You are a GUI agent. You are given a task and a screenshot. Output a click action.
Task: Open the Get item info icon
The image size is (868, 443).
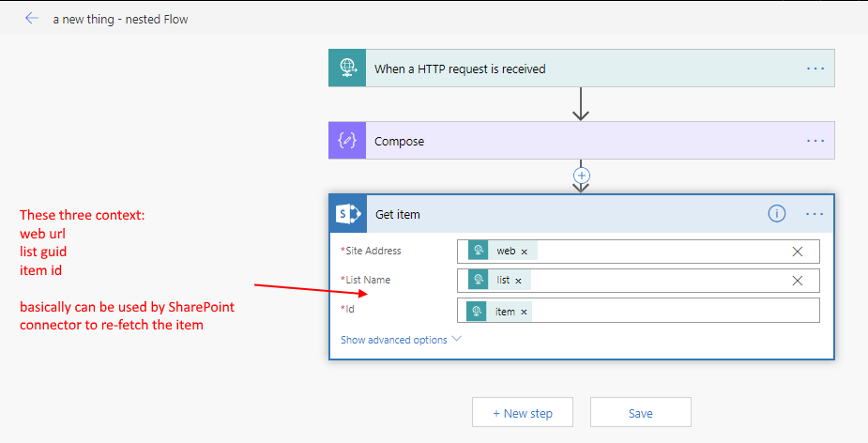777,214
